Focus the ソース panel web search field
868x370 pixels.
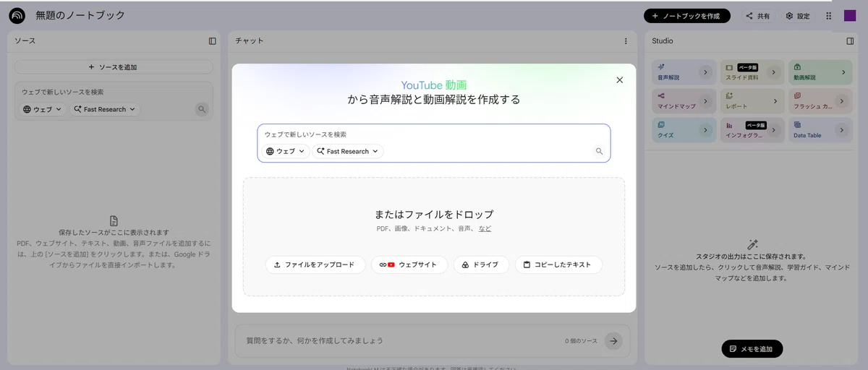(x=114, y=92)
